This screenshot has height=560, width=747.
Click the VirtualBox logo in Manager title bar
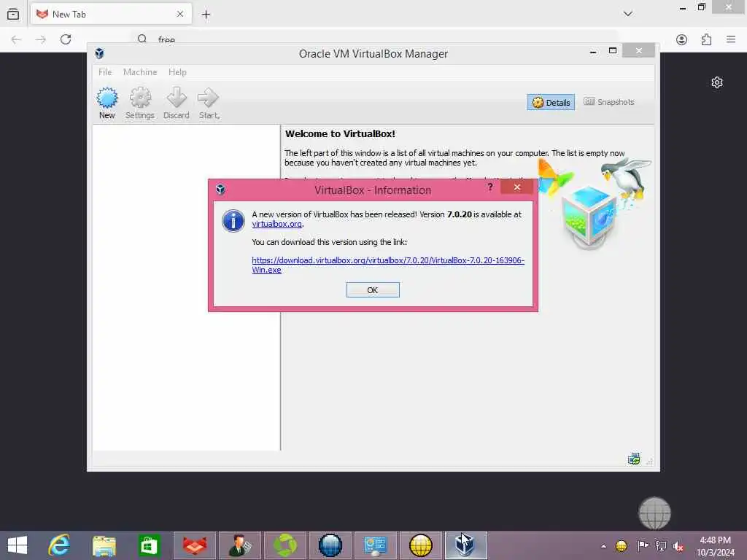point(99,53)
